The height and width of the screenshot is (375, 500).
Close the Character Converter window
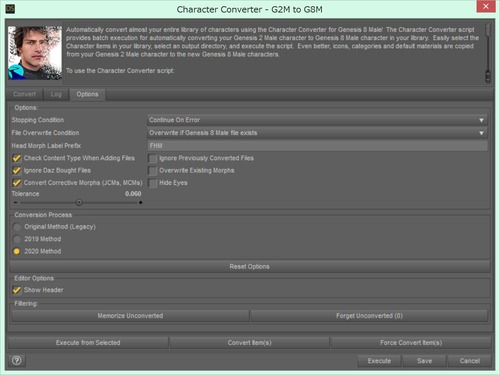(486, 6)
